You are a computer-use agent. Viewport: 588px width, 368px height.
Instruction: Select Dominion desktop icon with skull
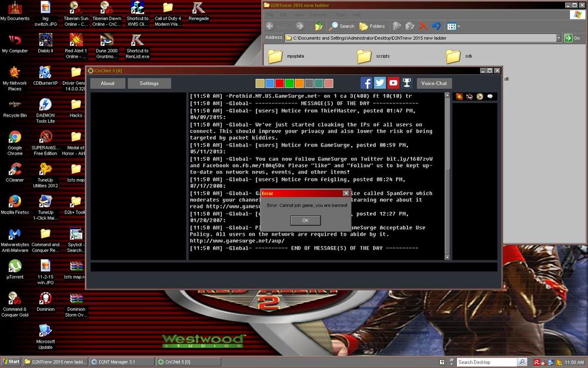click(45, 301)
